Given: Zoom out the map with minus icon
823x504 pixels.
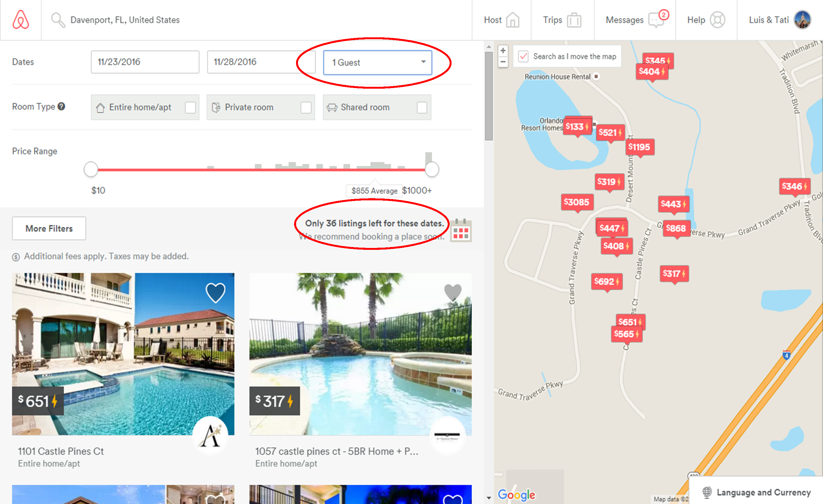Looking at the screenshot, I should tap(503, 62).
